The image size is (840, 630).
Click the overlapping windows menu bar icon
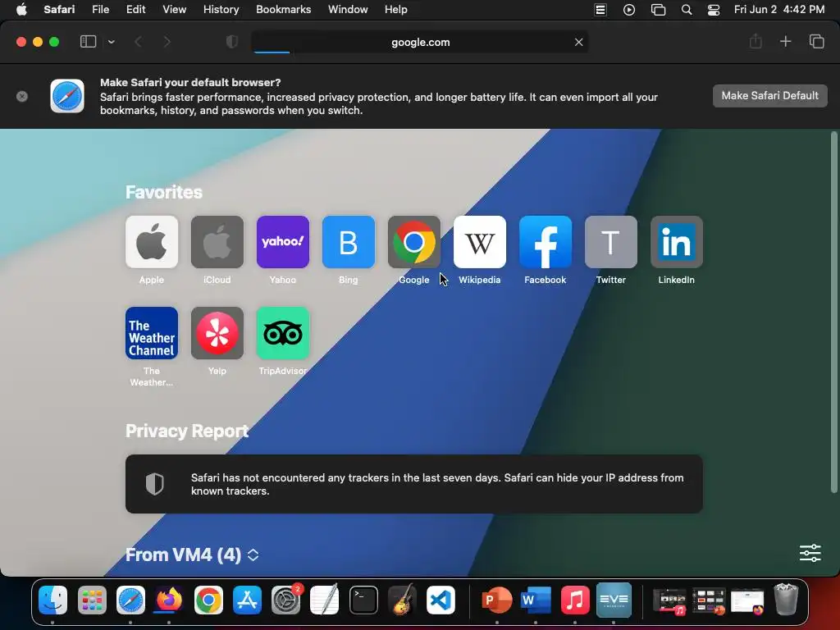tap(658, 10)
